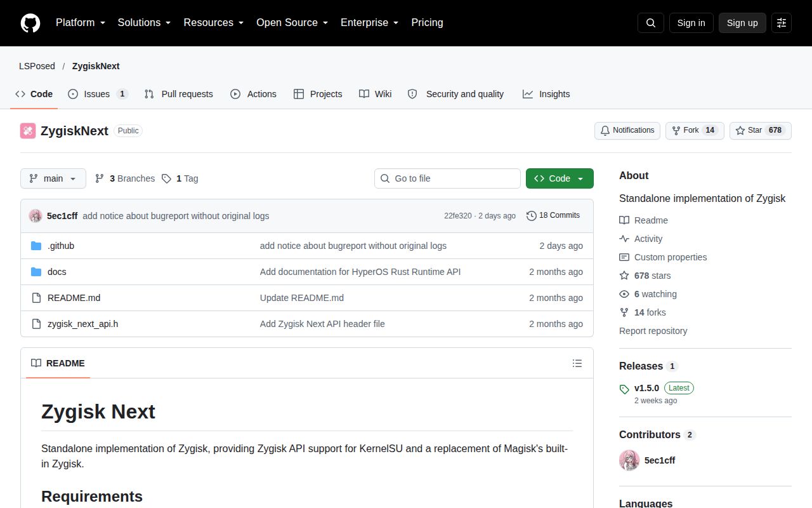The height and width of the screenshot is (508, 812).
Task: Open the green Code dropdown button
Action: coord(560,178)
